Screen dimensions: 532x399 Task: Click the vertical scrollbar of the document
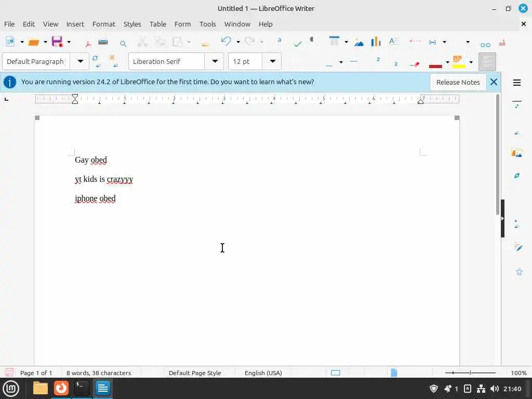[497, 155]
